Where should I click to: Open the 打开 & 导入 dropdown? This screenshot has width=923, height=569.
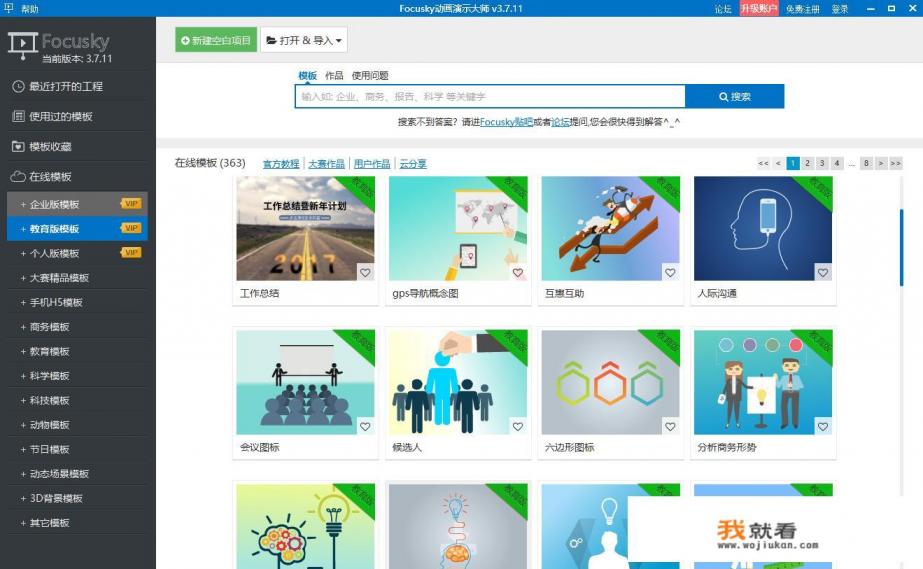[x=304, y=40]
